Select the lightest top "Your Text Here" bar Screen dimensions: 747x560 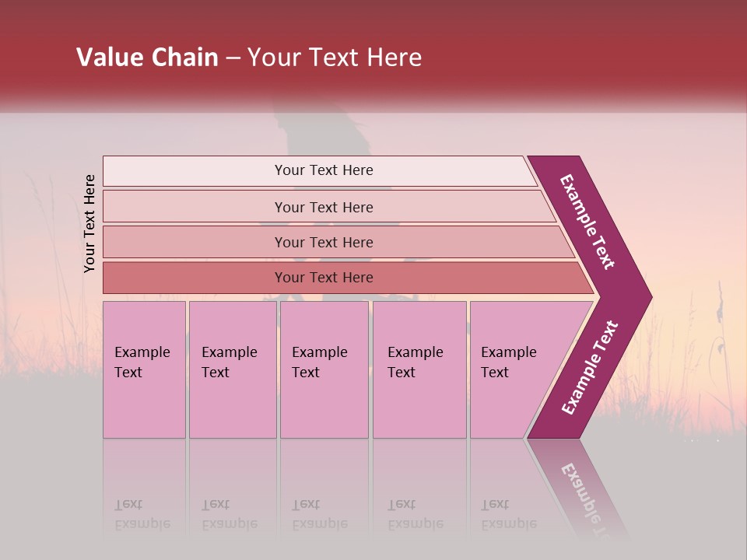coord(324,170)
